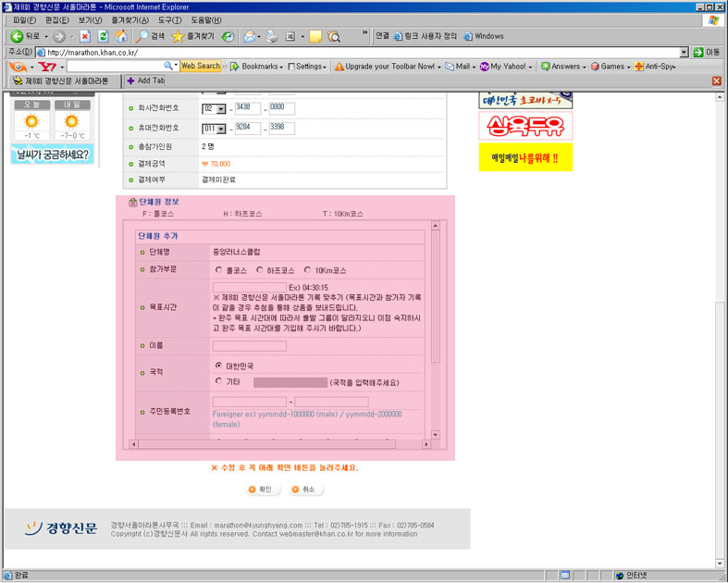Open Yahoo Mail from the toolbar
This screenshot has width=728, height=583.
tap(458, 67)
